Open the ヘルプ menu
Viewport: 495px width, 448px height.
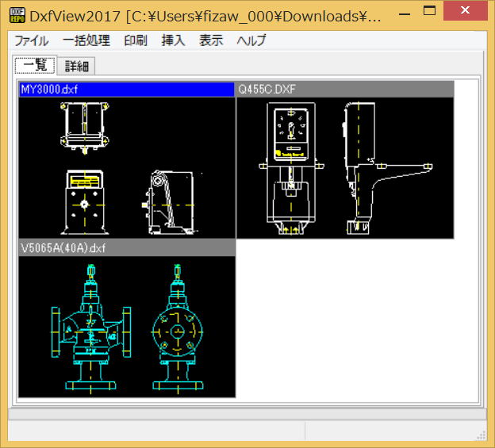pos(251,40)
